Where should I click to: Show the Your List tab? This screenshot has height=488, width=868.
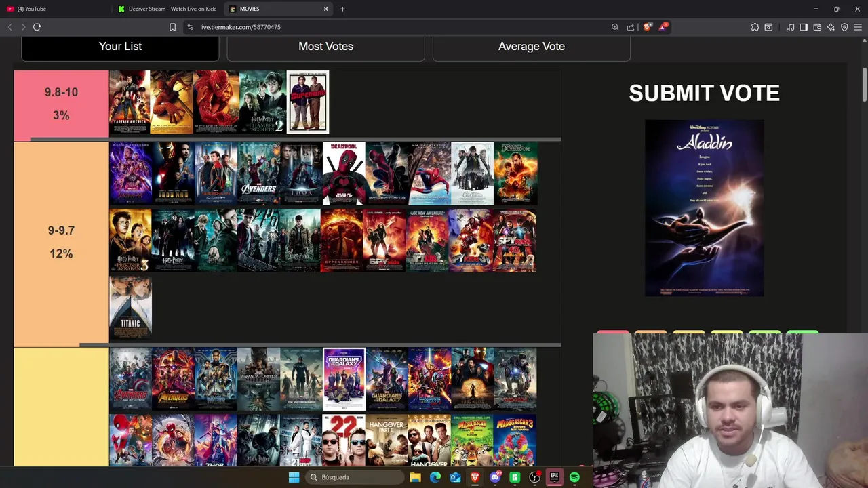(120, 47)
